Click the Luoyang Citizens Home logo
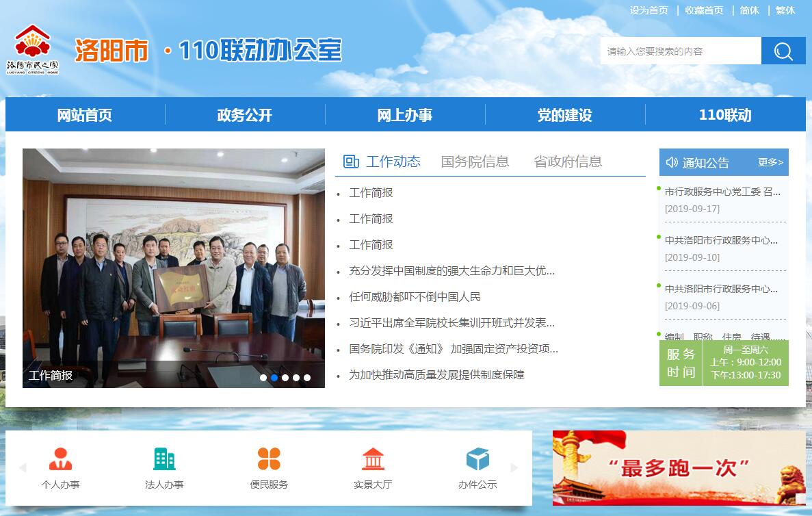Viewport: 812px width, 516px height. (x=33, y=50)
